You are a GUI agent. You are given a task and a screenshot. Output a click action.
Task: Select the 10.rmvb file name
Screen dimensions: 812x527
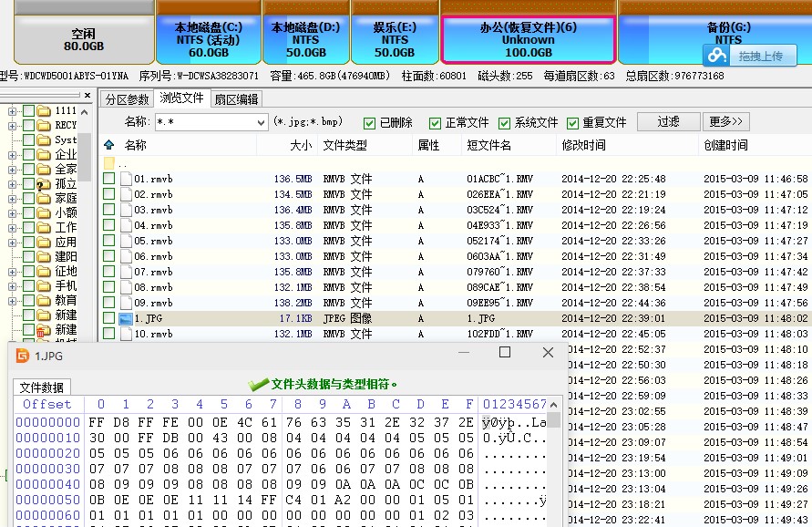(x=153, y=334)
